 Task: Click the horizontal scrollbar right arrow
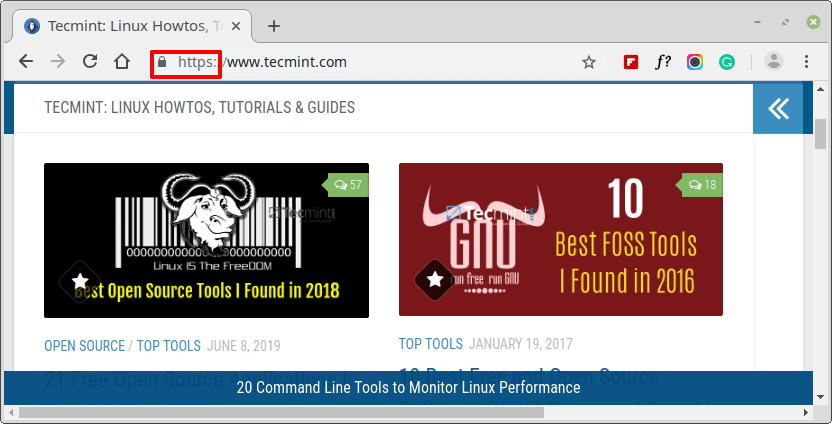(805, 412)
